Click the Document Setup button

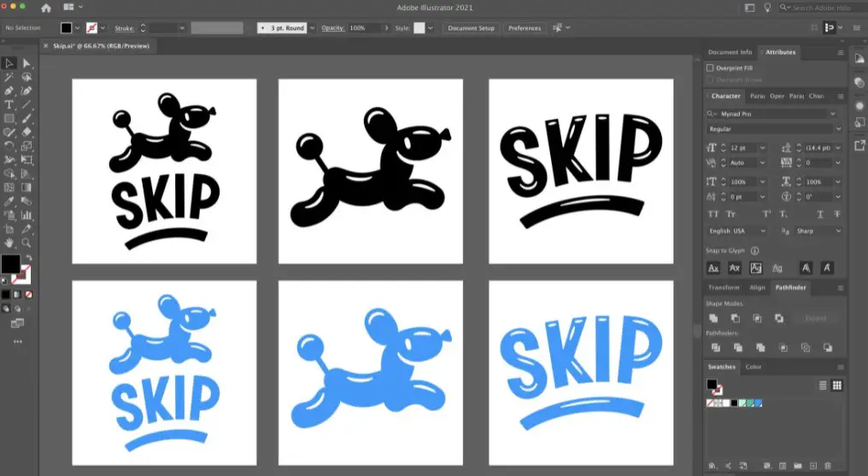click(x=471, y=27)
